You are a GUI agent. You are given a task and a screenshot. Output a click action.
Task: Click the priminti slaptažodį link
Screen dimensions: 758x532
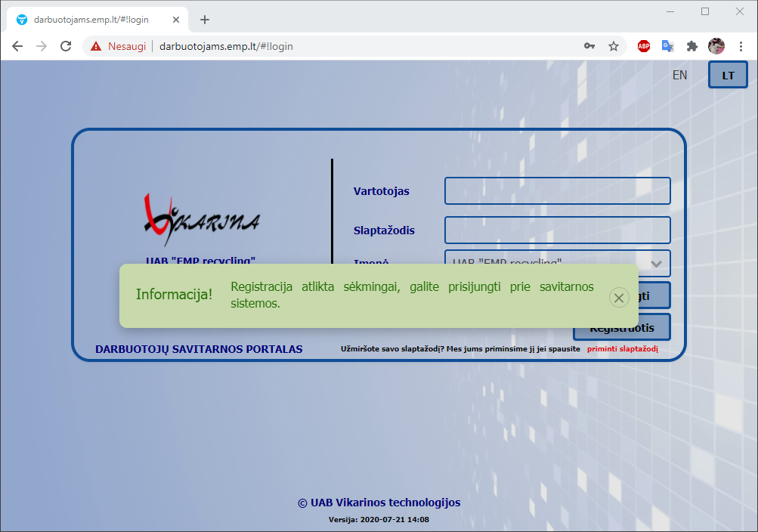coord(623,349)
